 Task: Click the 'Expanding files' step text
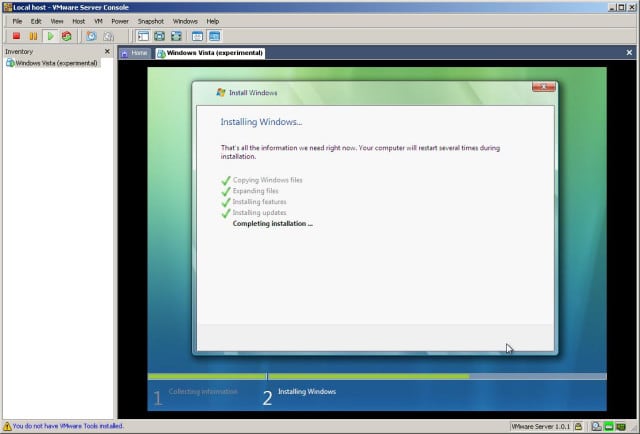(x=256, y=191)
